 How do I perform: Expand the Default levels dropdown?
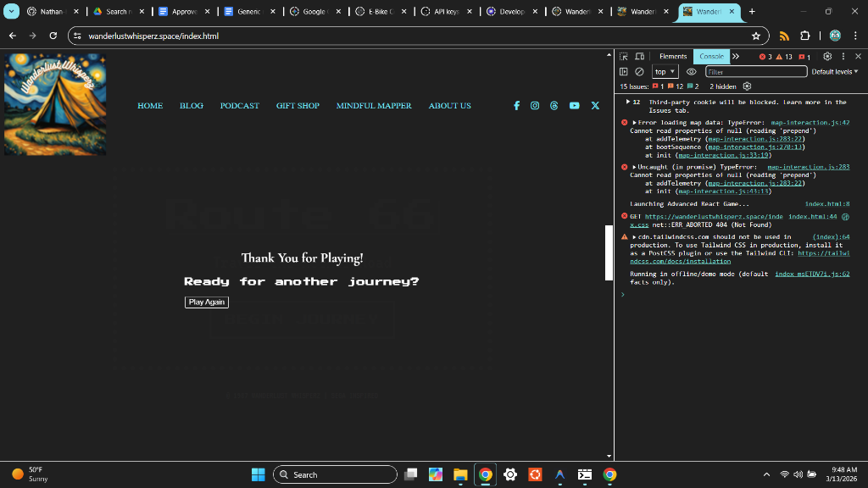click(x=834, y=72)
